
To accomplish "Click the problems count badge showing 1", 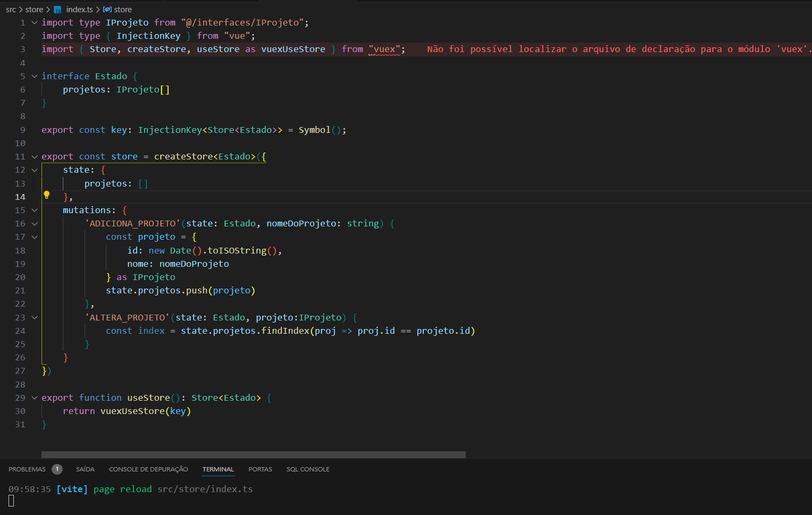I will 57,469.
